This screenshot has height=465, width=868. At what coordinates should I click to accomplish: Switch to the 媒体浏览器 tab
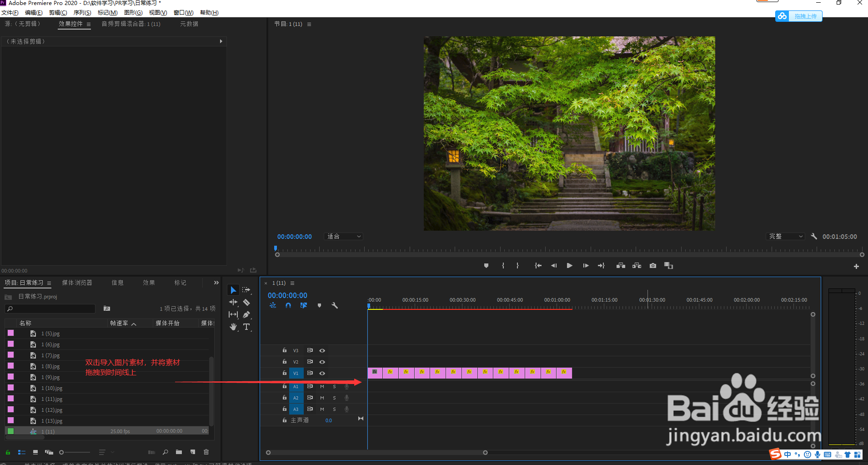point(77,283)
